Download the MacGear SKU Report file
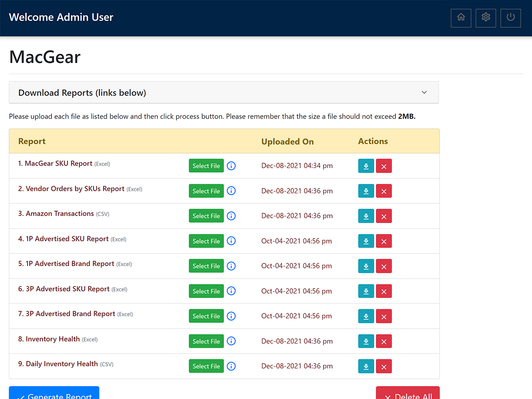The height and width of the screenshot is (399, 532). point(366,166)
